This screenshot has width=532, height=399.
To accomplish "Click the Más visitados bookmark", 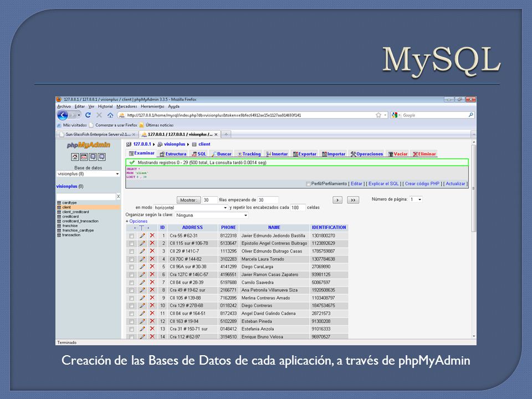I will (71, 125).
